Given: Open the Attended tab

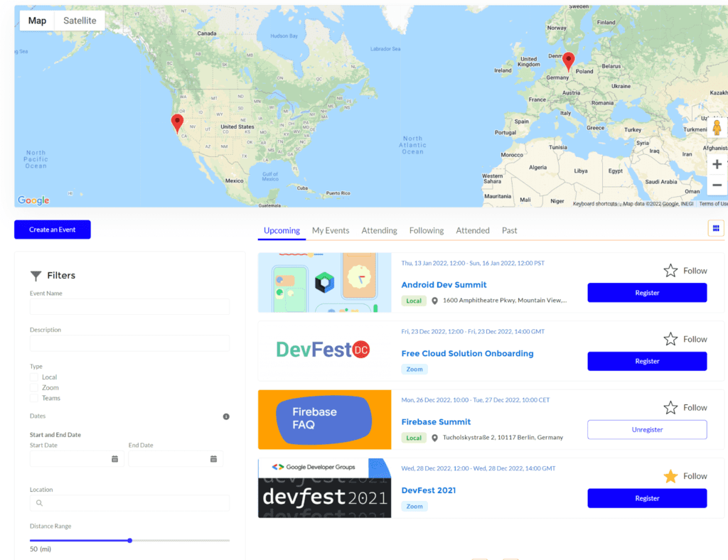Looking at the screenshot, I should 473,230.
